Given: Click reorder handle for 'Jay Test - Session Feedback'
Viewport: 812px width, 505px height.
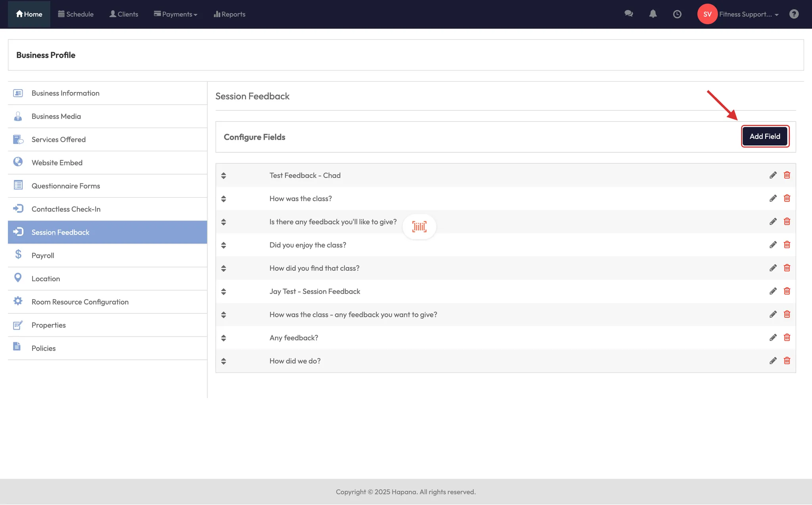Looking at the screenshot, I should coord(224,292).
